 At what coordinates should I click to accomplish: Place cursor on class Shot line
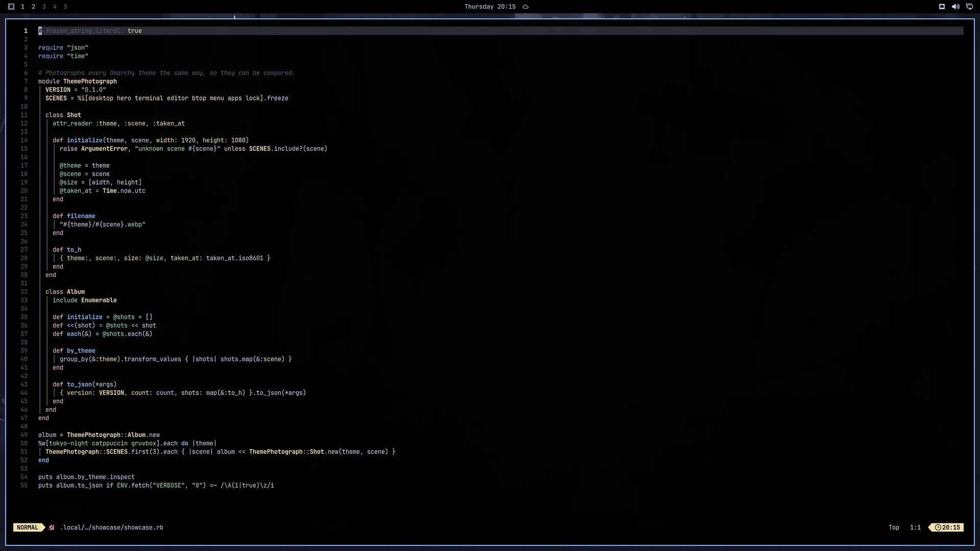point(63,115)
